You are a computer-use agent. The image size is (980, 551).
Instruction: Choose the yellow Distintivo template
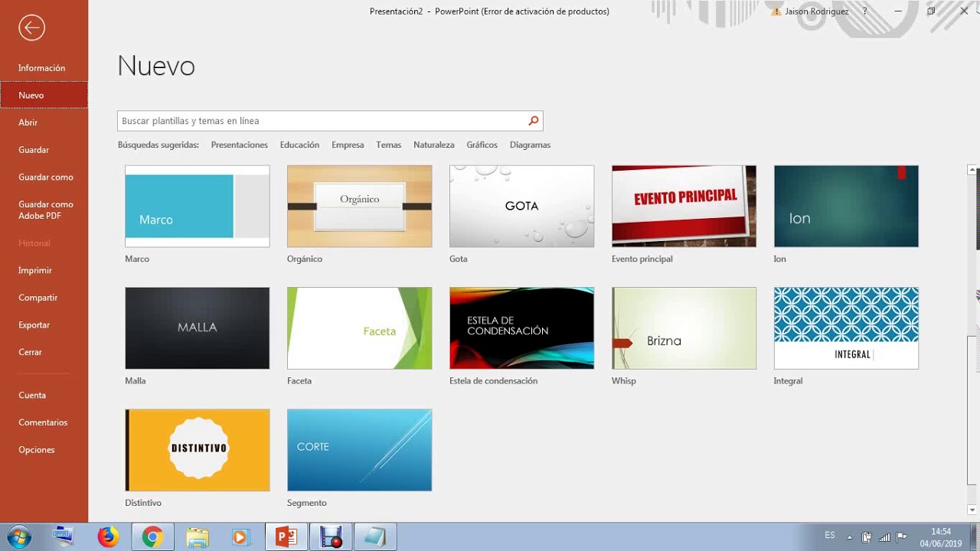198,450
